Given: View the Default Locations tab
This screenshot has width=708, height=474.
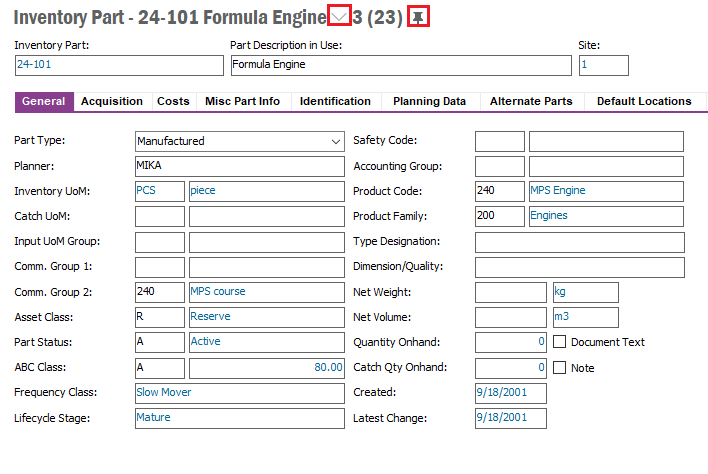Looking at the screenshot, I should (x=644, y=101).
